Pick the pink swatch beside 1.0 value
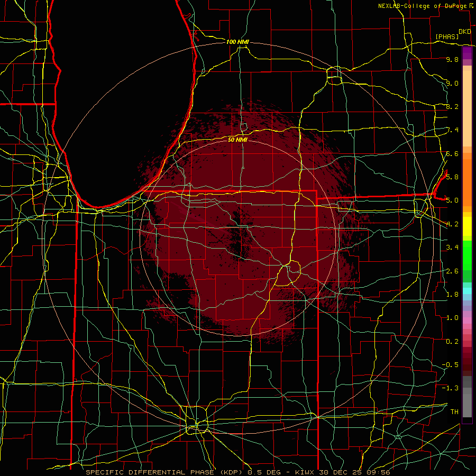The width and height of the screenshot is (476, 476). click(x=467, y=321)
